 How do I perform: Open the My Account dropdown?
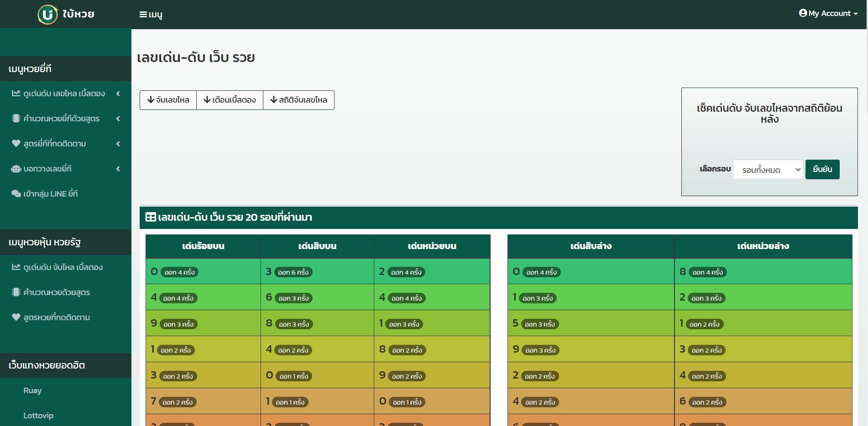pyautogui.click(x=828, y=14)
